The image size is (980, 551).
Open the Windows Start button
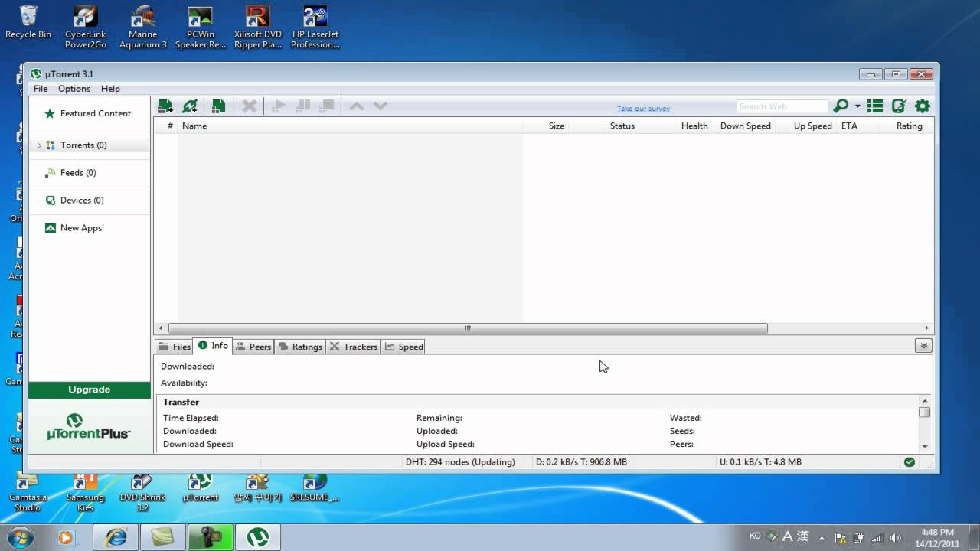(x=19, y=537)
